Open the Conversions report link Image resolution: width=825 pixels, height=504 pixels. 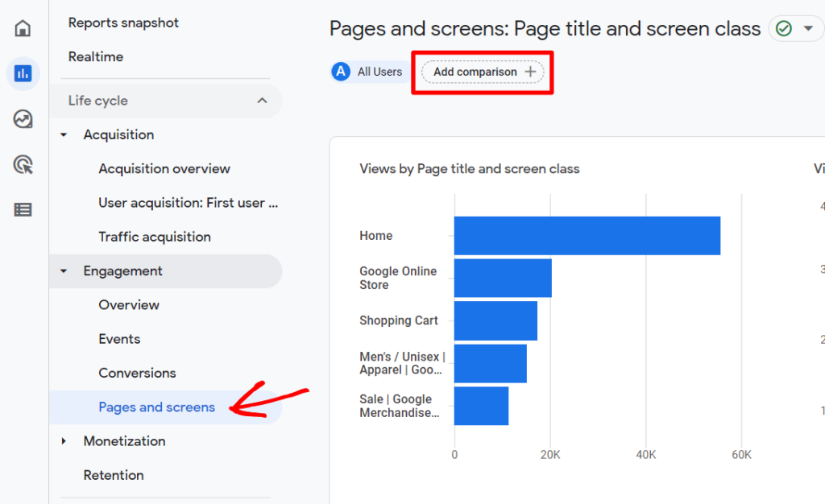(137, 373)
